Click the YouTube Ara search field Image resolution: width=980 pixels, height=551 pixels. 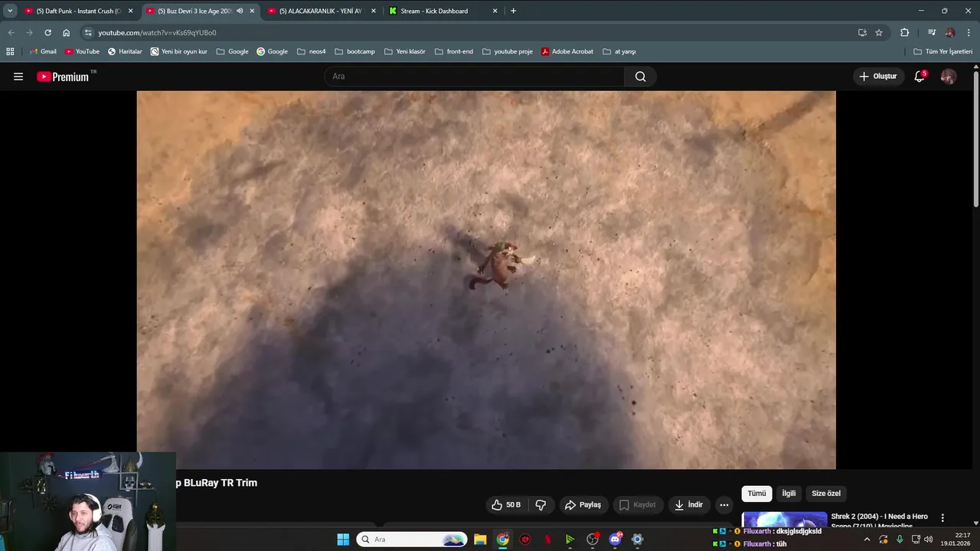point(475,77)
